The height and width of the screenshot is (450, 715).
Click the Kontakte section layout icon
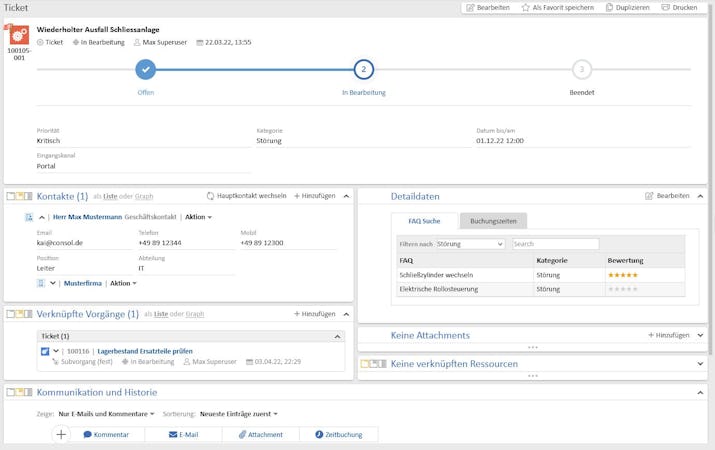click(19, 196)
